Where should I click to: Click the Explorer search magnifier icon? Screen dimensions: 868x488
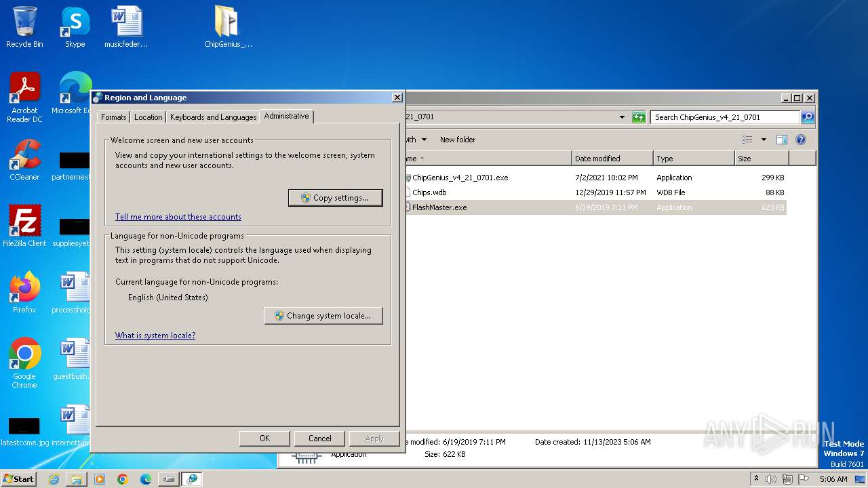pyautogui.click(x=807, y=117)
